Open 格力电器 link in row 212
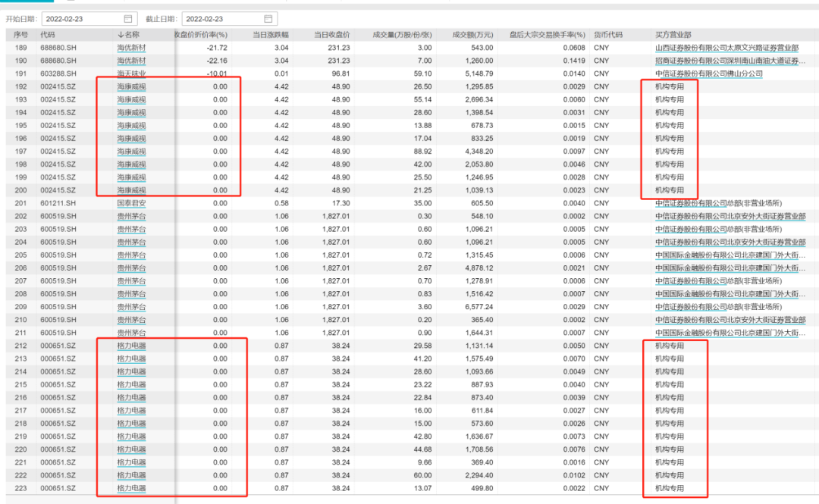Viewport: 819px width, 504px height. [x=131, y=346]
